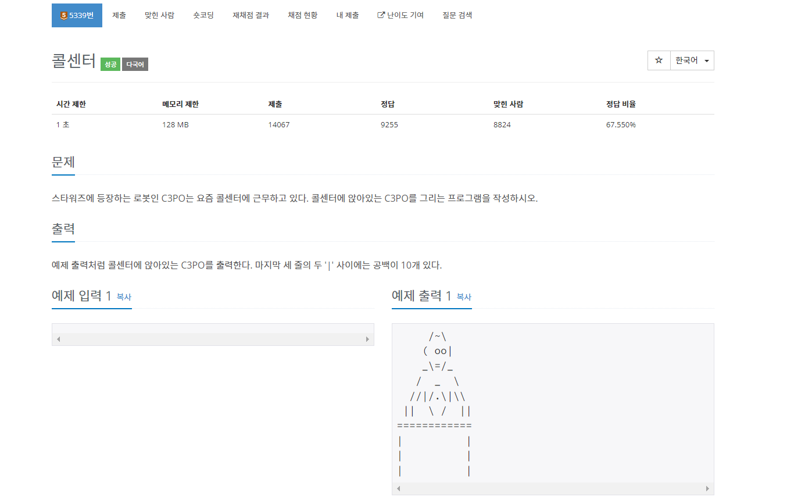Open the 내 제출 tab

[348, 15]
